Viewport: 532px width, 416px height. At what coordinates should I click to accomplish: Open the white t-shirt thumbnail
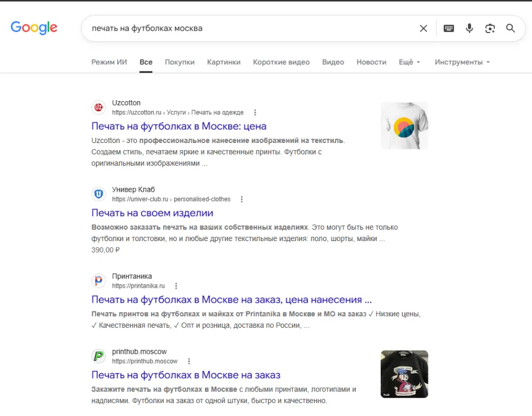405,126
